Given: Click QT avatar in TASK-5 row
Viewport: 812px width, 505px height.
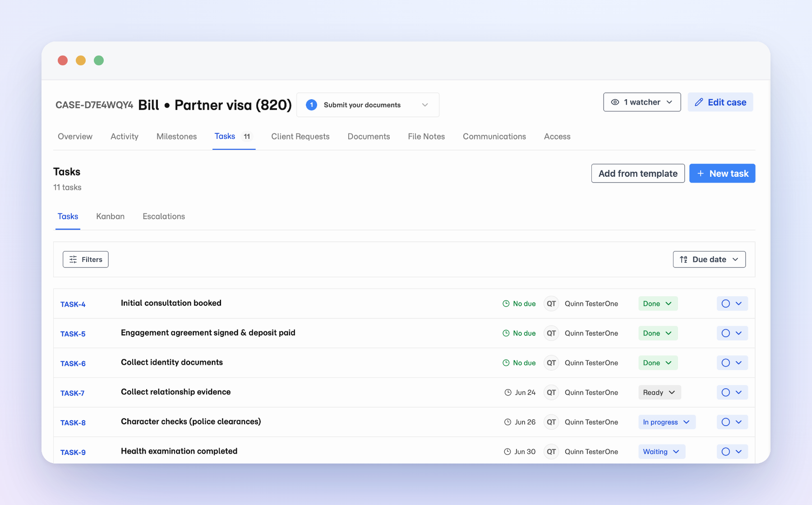Looking at the screenshot, I should (x=551, y=334).
